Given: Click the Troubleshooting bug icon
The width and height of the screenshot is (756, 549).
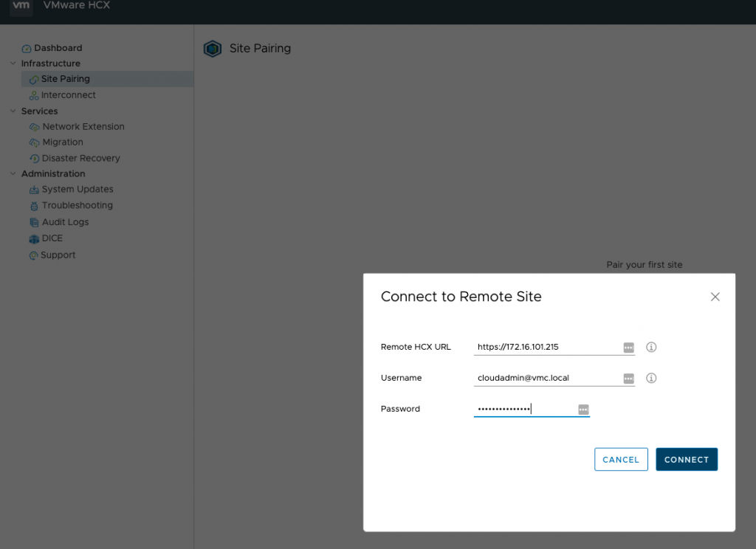Looking at the screenshot, I should pyautogui.click(x=34, y=207).
